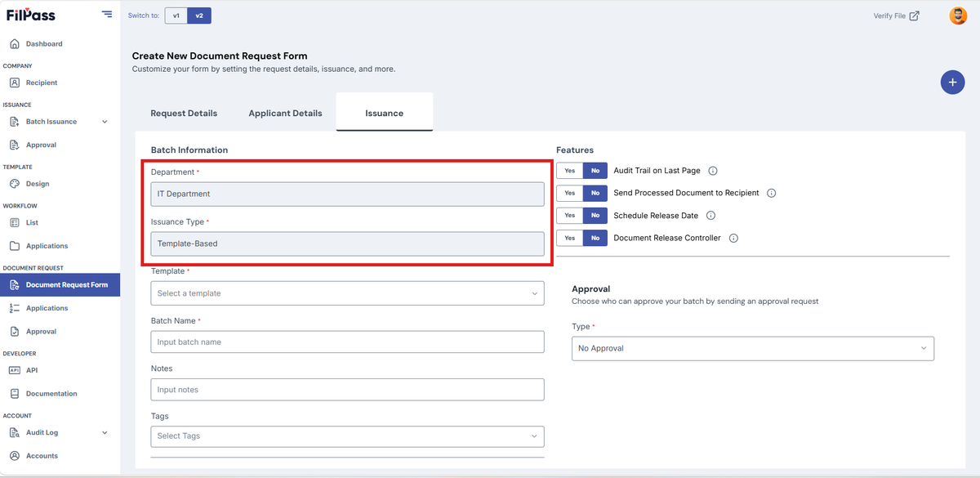
Task: Enable Send Processed Document to Recipient Yes option
Action: (569, 193)
